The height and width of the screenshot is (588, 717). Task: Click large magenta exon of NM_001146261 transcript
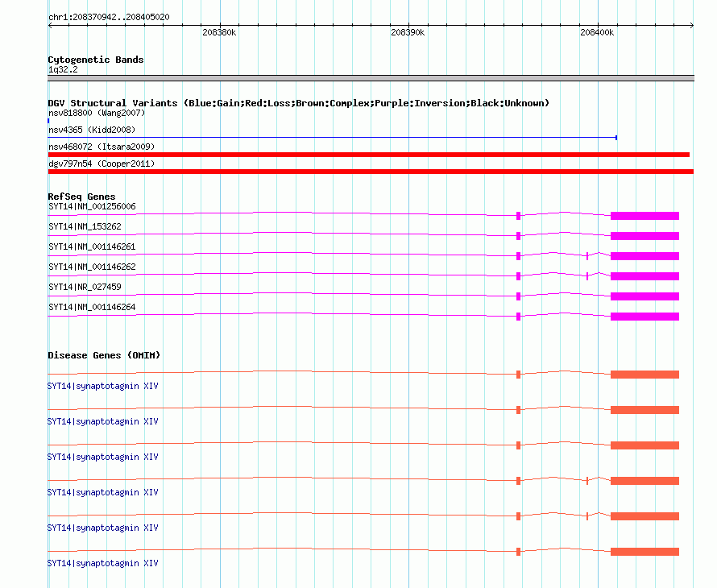click(644, 256)
